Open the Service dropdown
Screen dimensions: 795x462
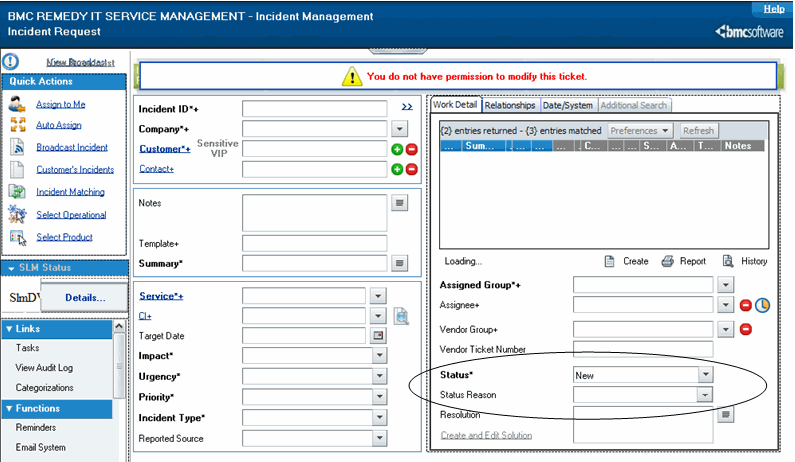click(x=378, y=296)
